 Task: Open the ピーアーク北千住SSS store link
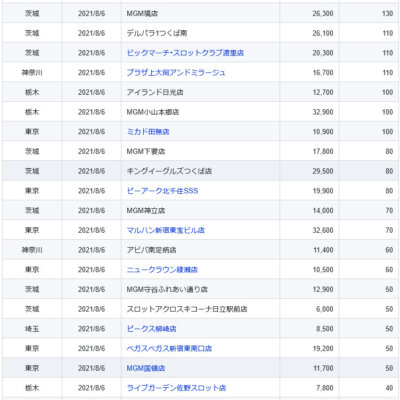click(x=162, y=191)
